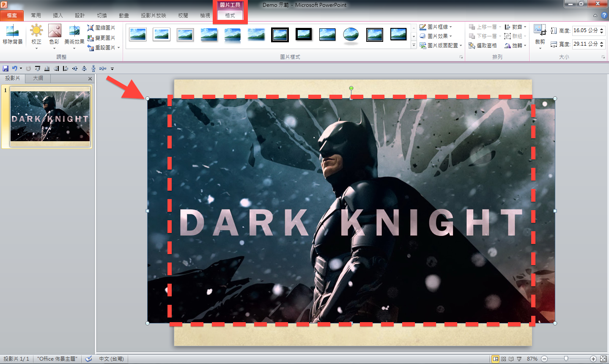Image resolution: width=609 pixels, height=364 pixels.
Task: Close the slides/outline pane
Action: 90,79
